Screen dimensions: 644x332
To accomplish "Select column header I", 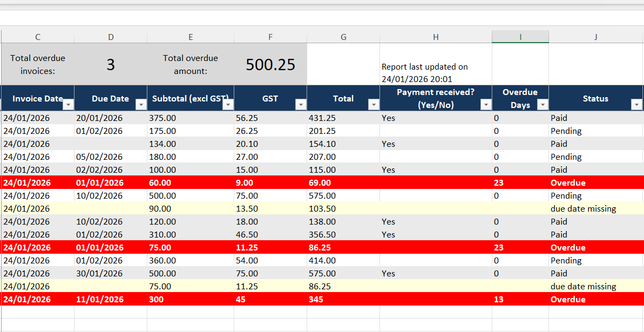I will coord(520,36).
